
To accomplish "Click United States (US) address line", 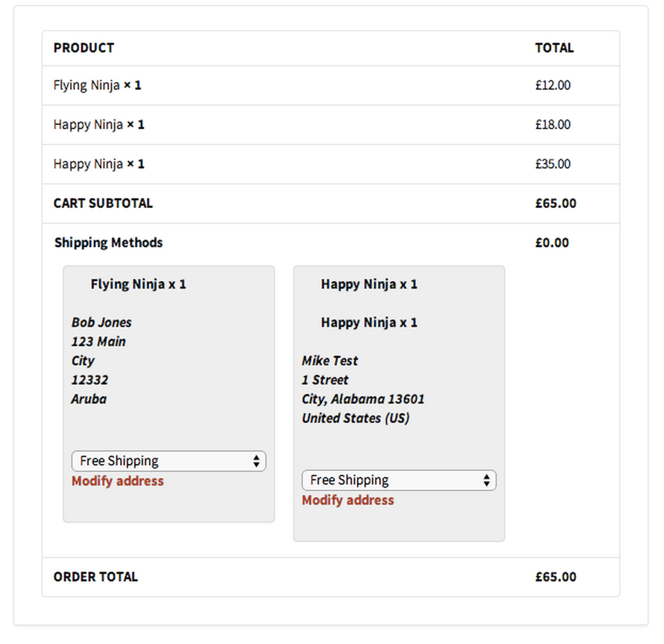I will 356,418.
